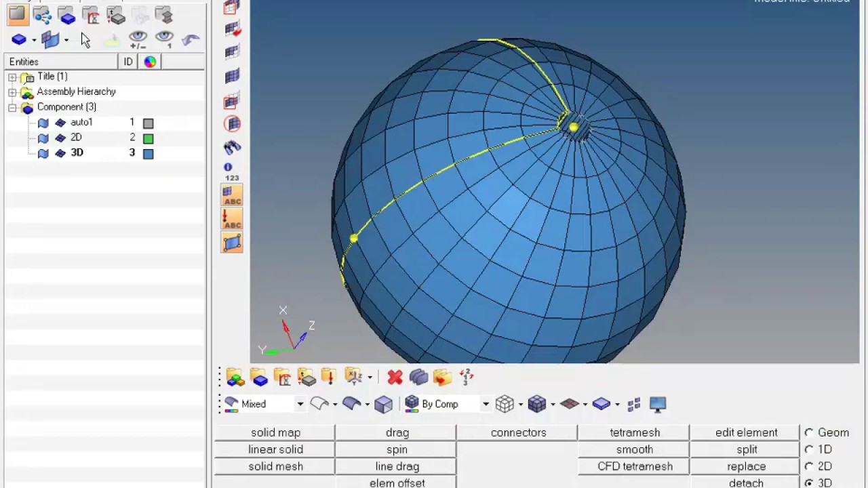Click the show/hide eye plus-minus icon
The width and height of the screenshot is (868, 488).
click(138, 39)
